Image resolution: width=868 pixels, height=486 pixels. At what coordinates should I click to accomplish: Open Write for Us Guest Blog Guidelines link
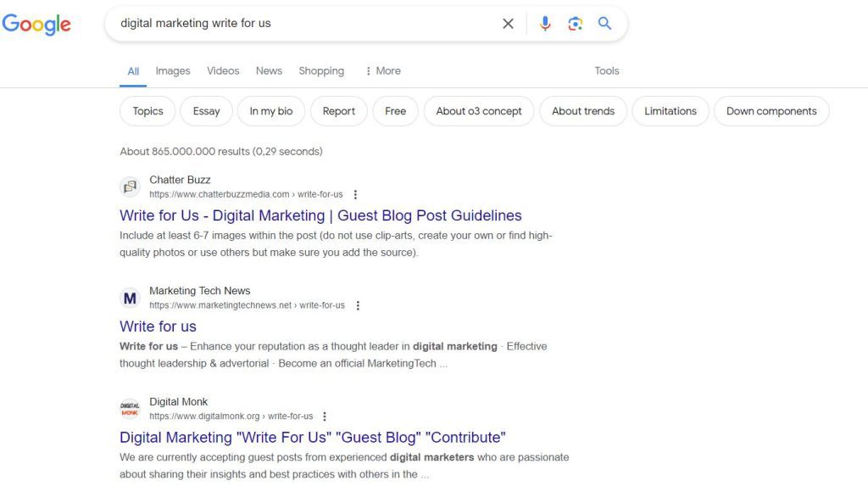coord(320,215)
